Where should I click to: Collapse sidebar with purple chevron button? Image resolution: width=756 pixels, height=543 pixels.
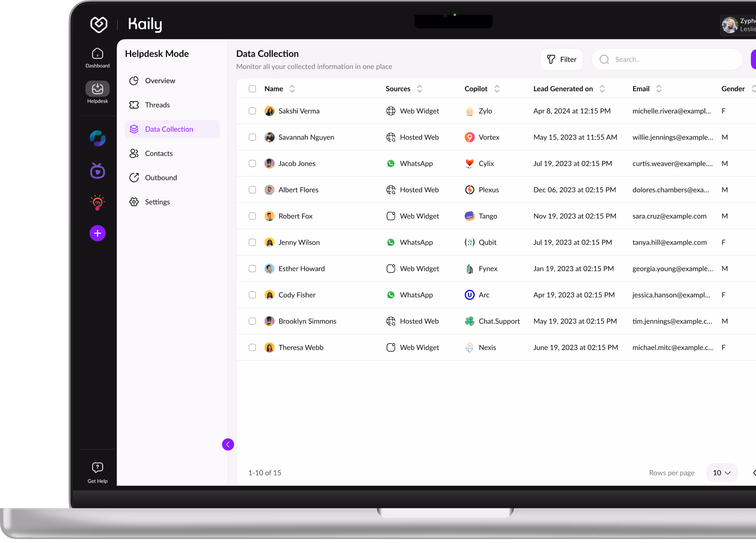click(228, 444)
